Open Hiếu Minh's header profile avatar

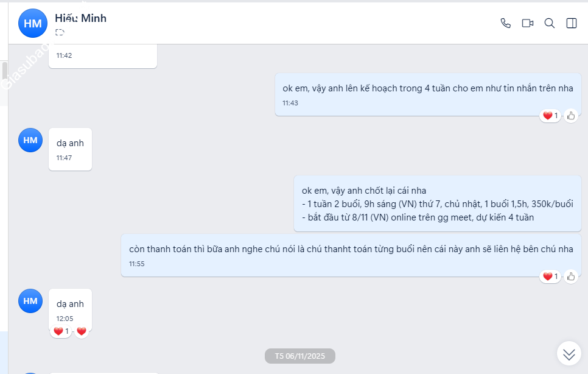(x=32, y=24)
